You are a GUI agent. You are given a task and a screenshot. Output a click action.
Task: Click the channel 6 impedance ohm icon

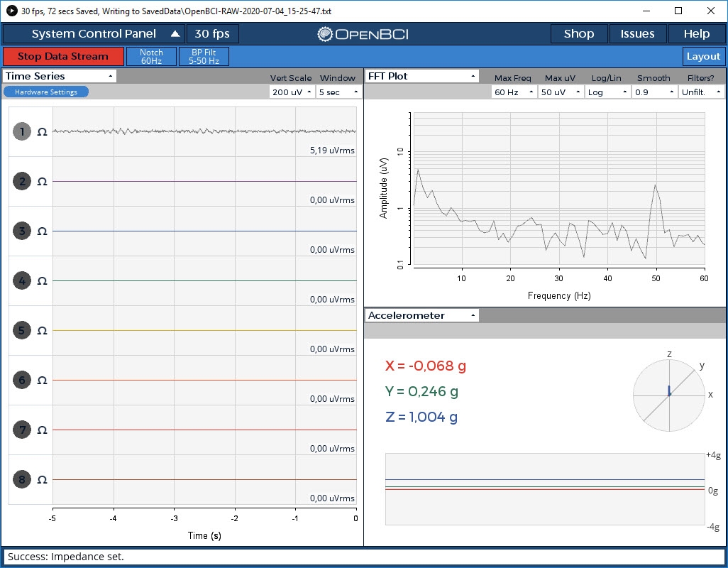tap(42, 381)
